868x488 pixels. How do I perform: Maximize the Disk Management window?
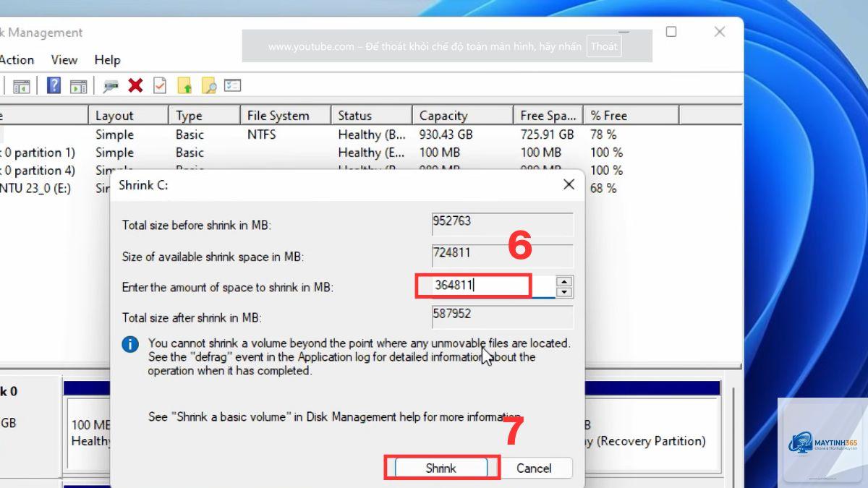pos(671,32)
